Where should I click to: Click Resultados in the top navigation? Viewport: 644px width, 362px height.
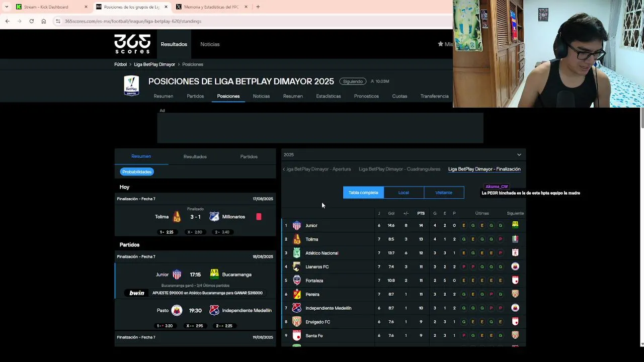(x=174, y=44)
